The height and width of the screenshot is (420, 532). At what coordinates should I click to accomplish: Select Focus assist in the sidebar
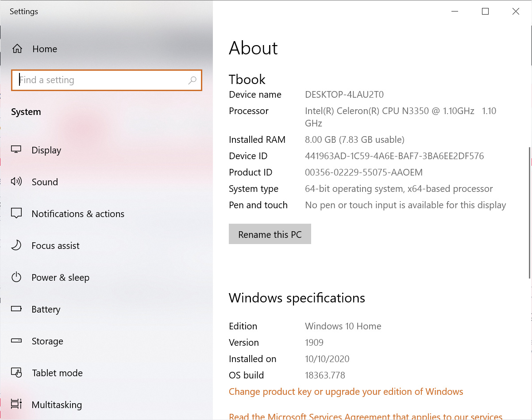[106, 246]
